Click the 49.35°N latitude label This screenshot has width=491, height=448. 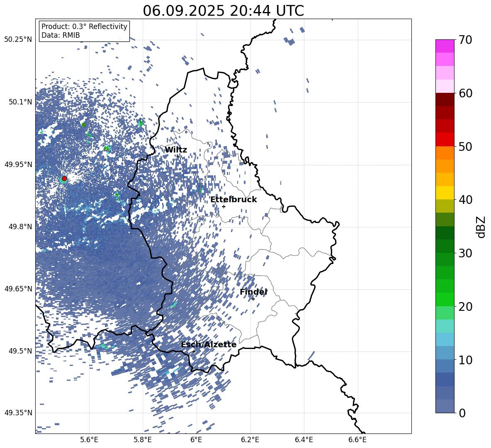[x=18, y=413]
